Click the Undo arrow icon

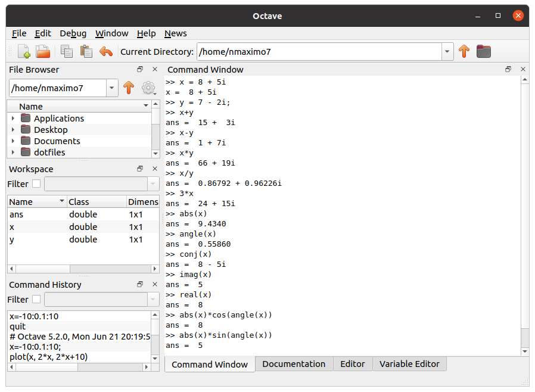tap(106, 52)
